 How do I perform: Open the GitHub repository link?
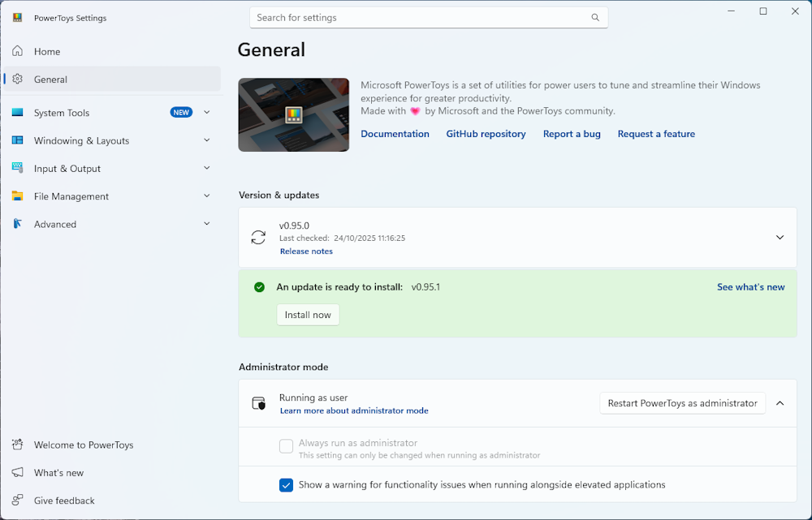pos(486,134)
